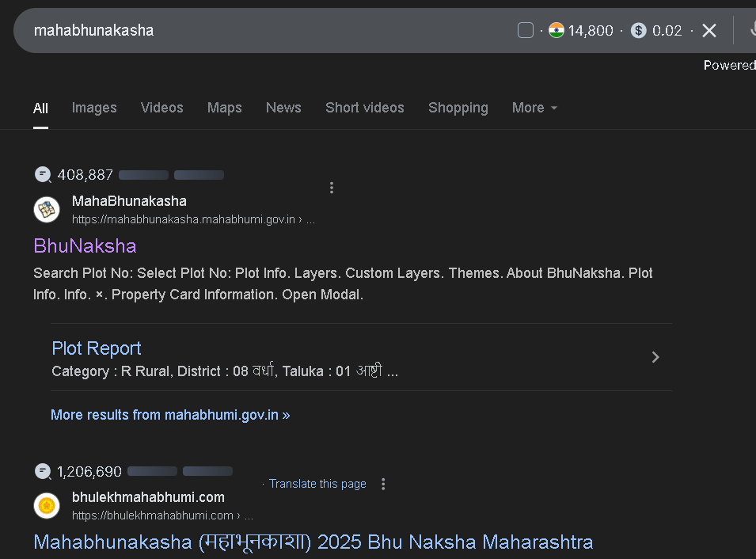Viewport: 756px width, 559px height.
Task: Tick the checkbox in the search bar
Action: click(525, 30)
